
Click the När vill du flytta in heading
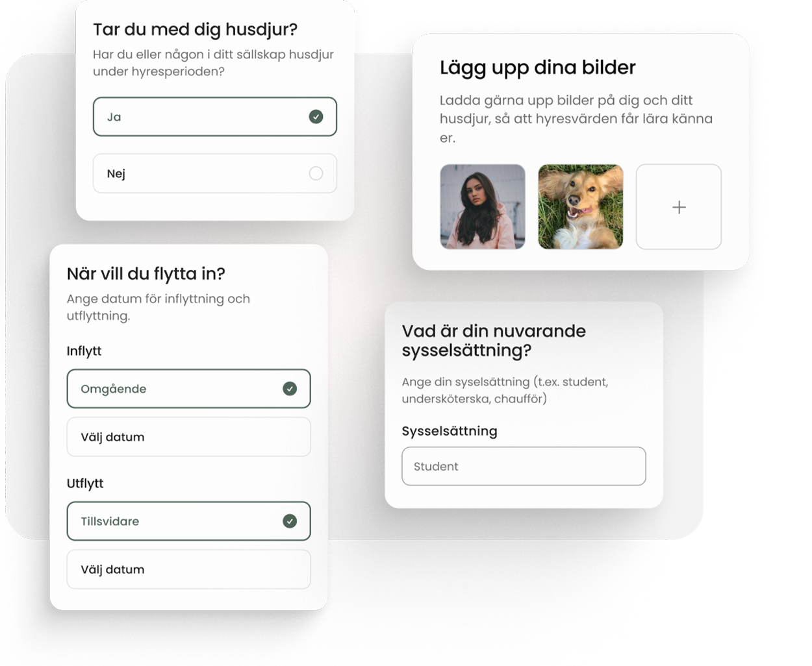point(146,274)
